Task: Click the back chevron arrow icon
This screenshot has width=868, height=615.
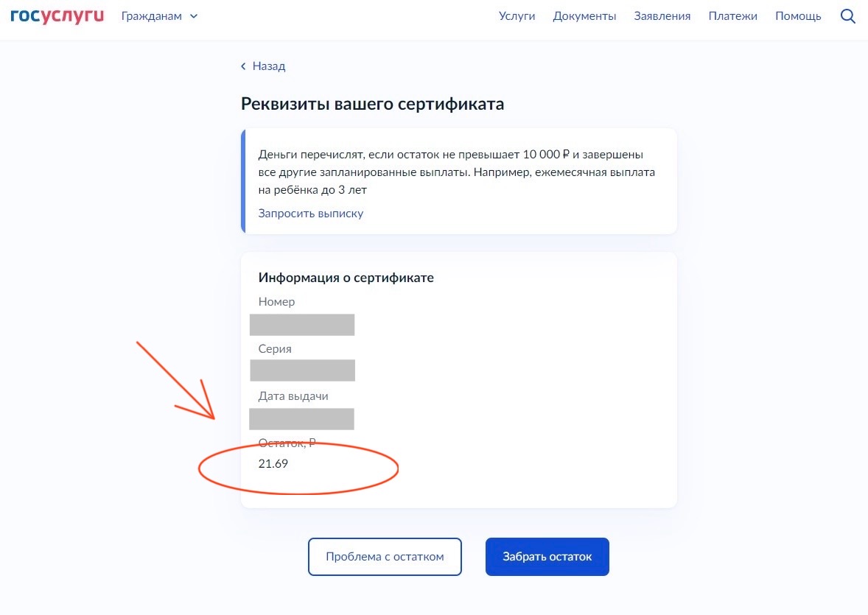Action: pyautogui.click(x=243, y=66)
